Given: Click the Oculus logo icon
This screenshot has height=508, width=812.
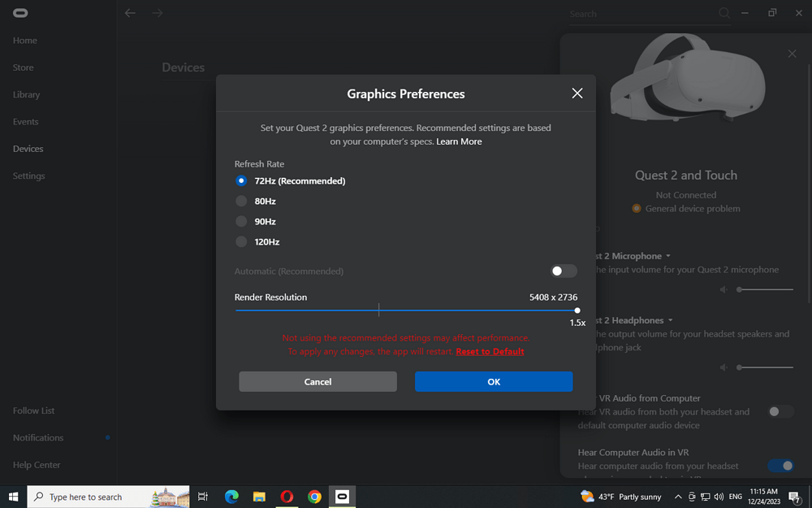Looking at the screenshot, I should [21, 13].
